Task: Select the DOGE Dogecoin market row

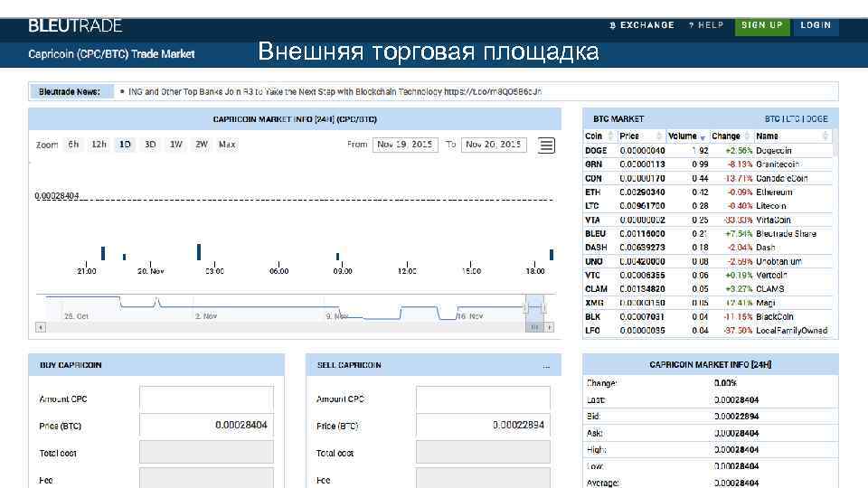Action: [x=707, y=151]
